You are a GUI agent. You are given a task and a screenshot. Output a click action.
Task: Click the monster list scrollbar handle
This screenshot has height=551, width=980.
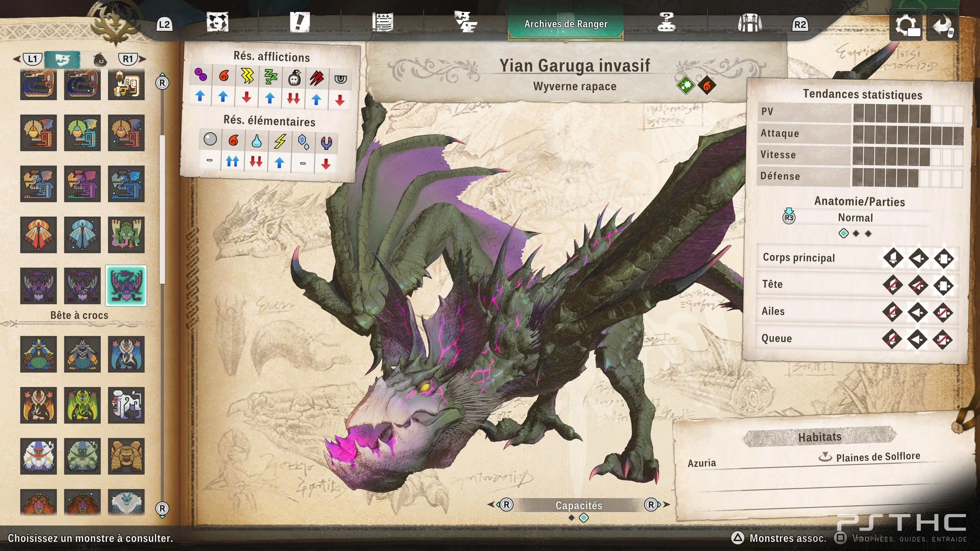click(x=163, y=209)
